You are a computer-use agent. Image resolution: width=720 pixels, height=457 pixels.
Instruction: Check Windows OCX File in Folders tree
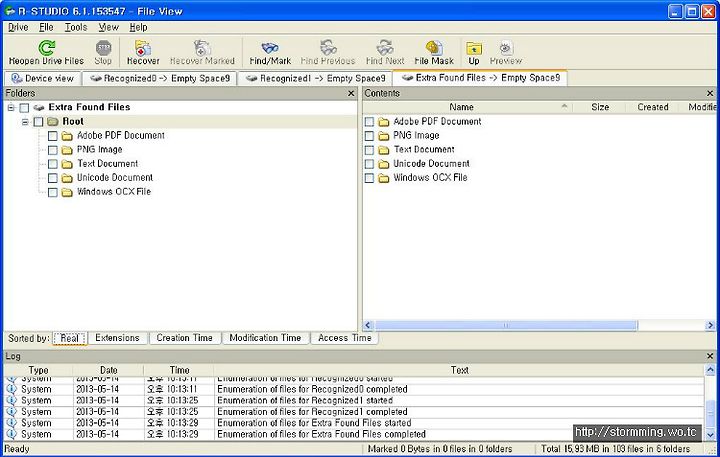click(x=53, y=192)
